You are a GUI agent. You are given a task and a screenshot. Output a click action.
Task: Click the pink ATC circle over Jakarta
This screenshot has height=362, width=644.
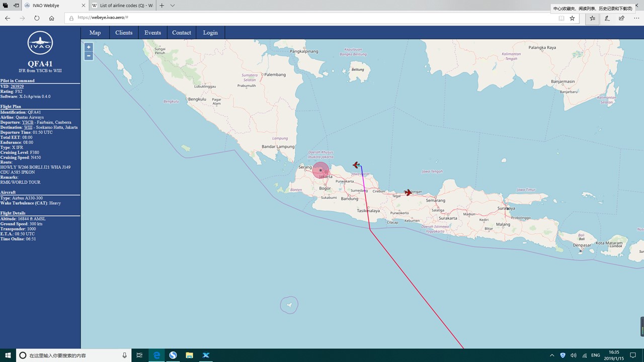(320, 170)
